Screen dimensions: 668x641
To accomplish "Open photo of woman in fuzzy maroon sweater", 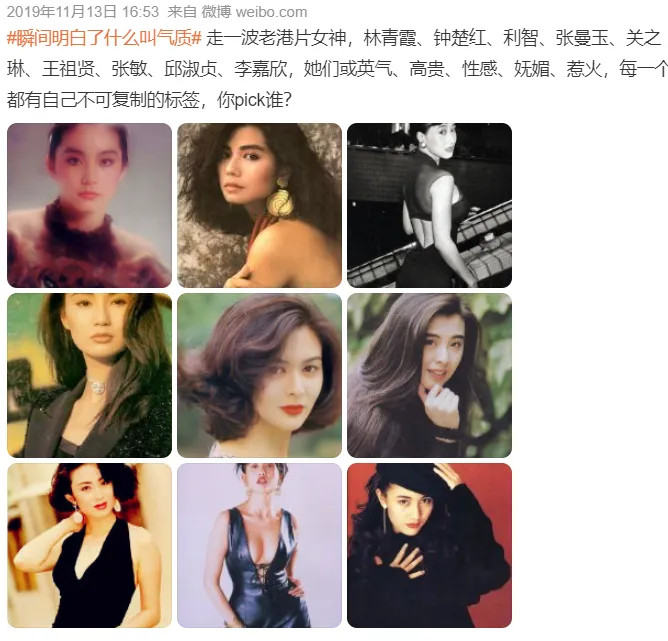I will [x=89, y=205].
